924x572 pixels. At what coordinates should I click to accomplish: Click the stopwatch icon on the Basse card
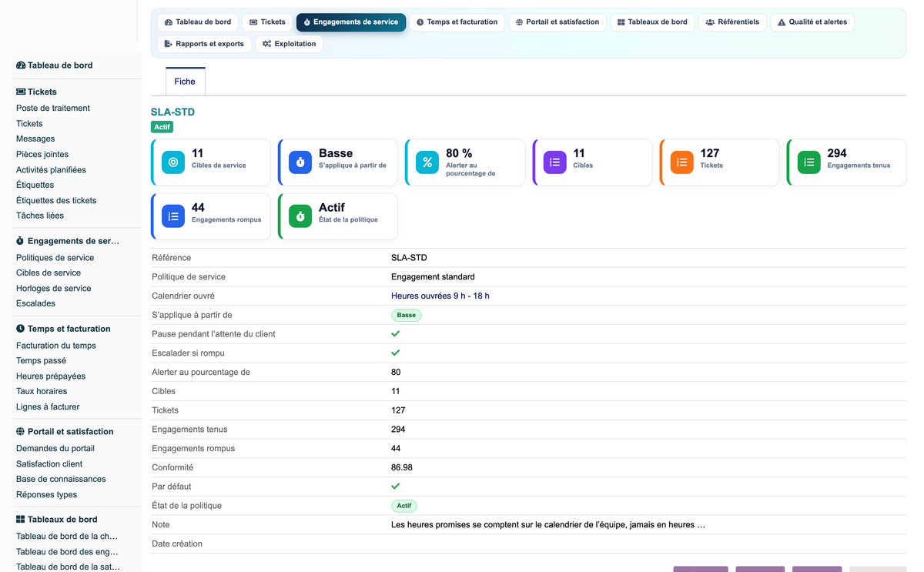(x=300, y=162)
